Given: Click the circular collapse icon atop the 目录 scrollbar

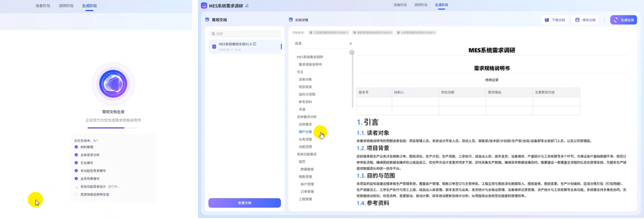Looking at the screenshot, I should 352,52.
